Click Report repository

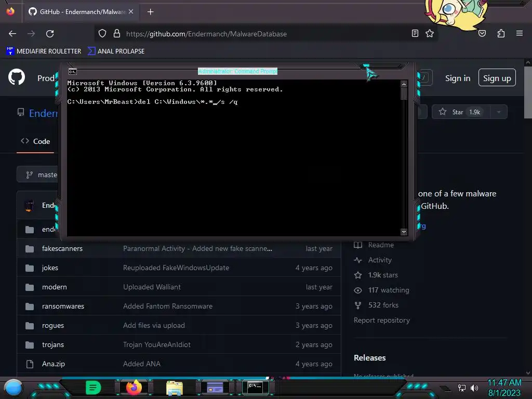pyautogui.click(x=382, y=320)
